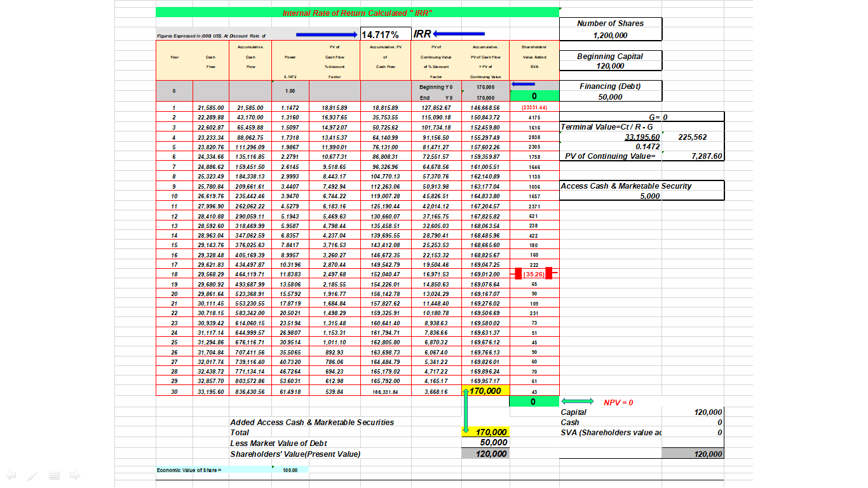The height and width of the screenshot is (488, 868).
Task: Click the 'IRR' label beside the rate
Action: (423, 34)
